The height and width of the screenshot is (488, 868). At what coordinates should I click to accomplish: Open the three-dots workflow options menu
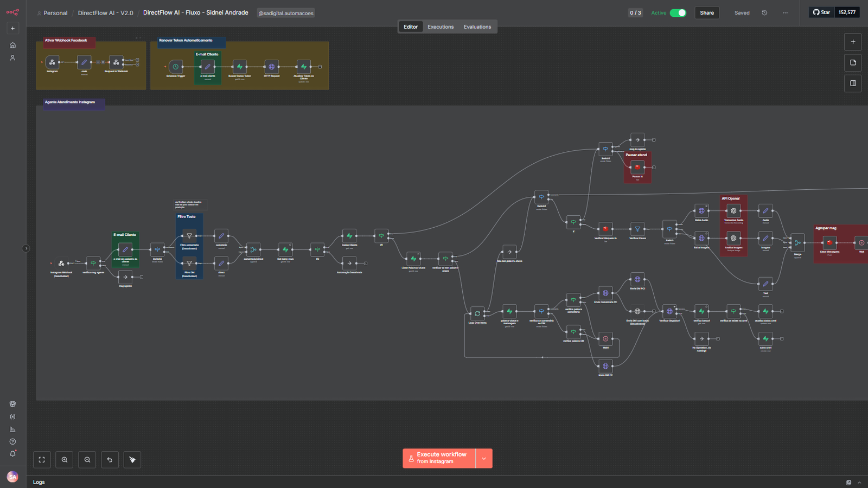pyautogui.click(x=785, y=13)
